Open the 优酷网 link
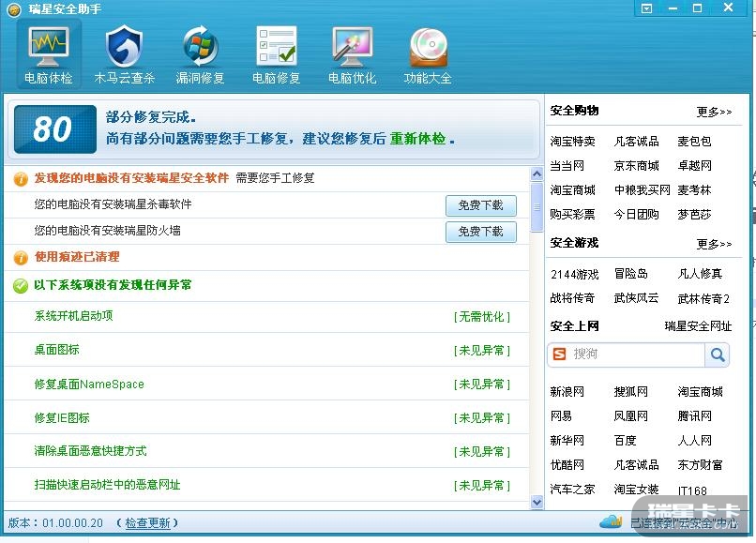This screenshot has height=543, width=756. point(567,465)
